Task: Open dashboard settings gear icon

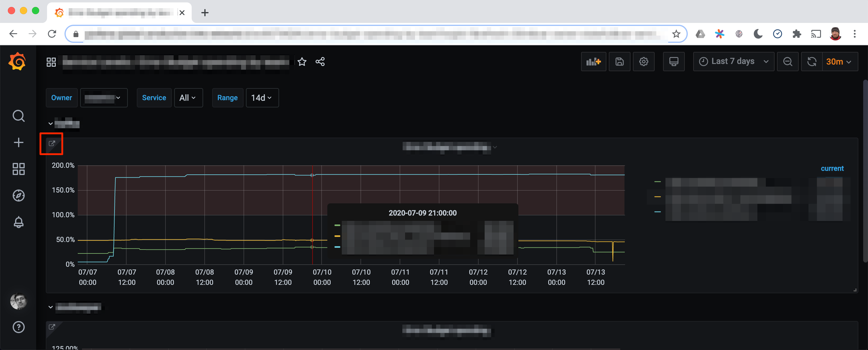Action: (643, 62)
